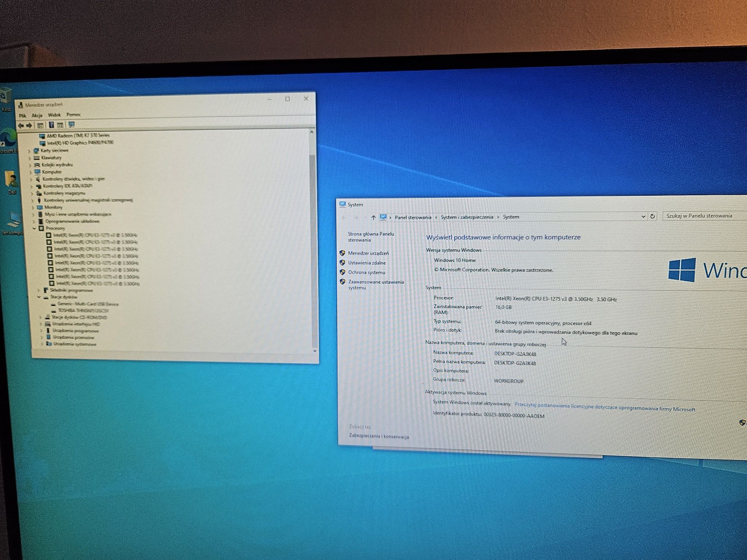This screenshot has height=560, width=747.
Task: Expand the Karty sieciowe node
Action: [29, 151]
